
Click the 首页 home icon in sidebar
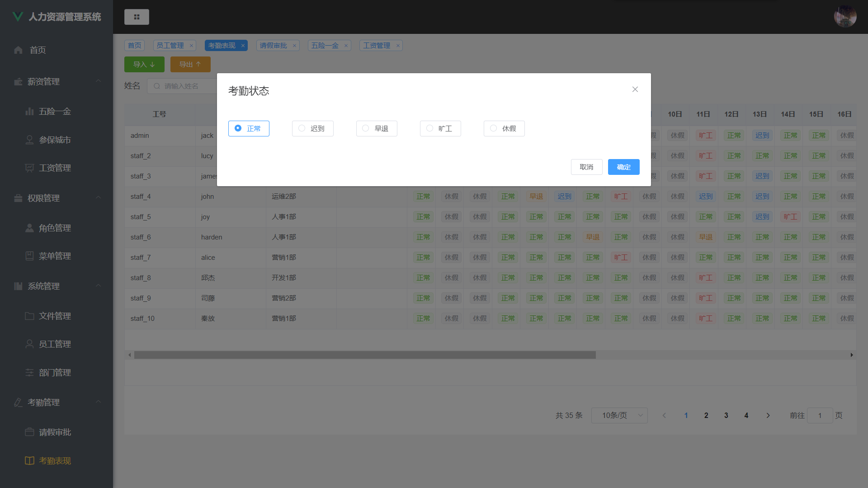(18, 50)
